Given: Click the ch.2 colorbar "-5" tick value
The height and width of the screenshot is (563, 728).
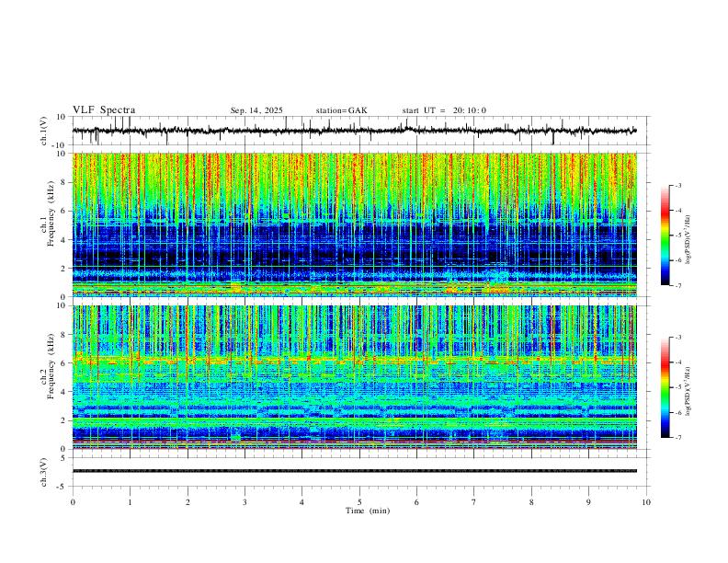Looking at the screenshot, I should coord(677,387).
